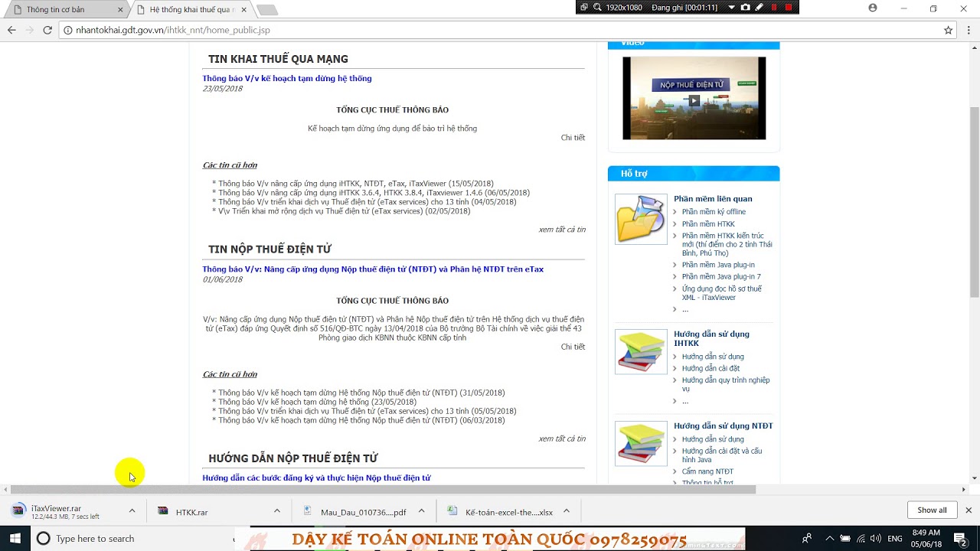Open Phần mềm Java plug-in link

718,265
